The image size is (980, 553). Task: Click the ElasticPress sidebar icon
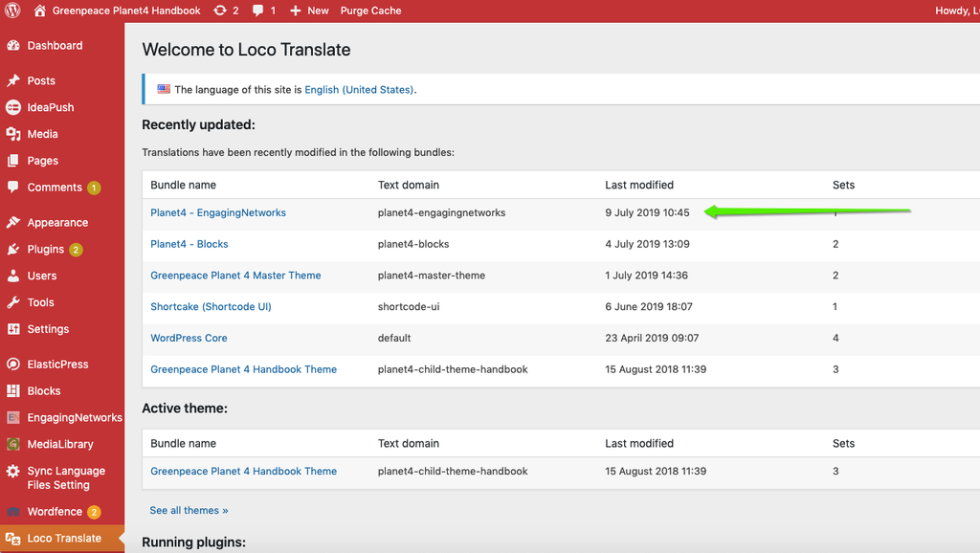13,365
